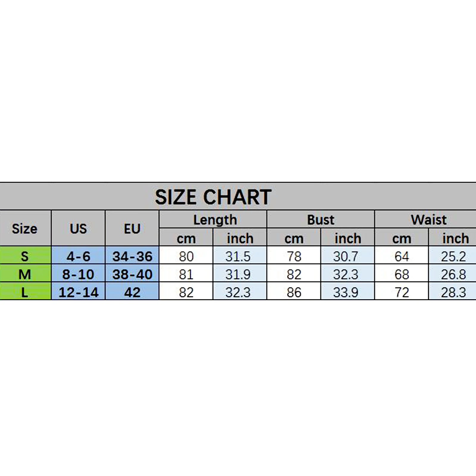
Task: Select the 26.8 inch waist cell
Action: (x=453, y=274)
